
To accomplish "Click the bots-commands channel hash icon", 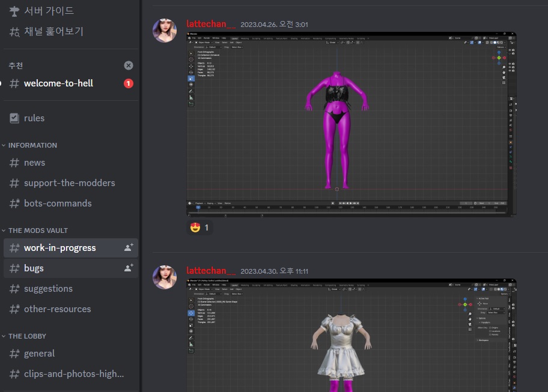I will point(14,204).
